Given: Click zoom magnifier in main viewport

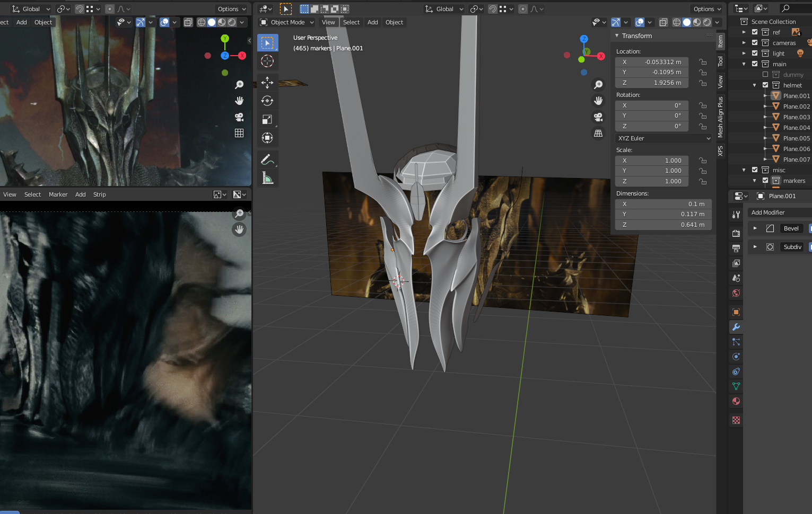Looking at the screenshot, I should pos(598,85).
